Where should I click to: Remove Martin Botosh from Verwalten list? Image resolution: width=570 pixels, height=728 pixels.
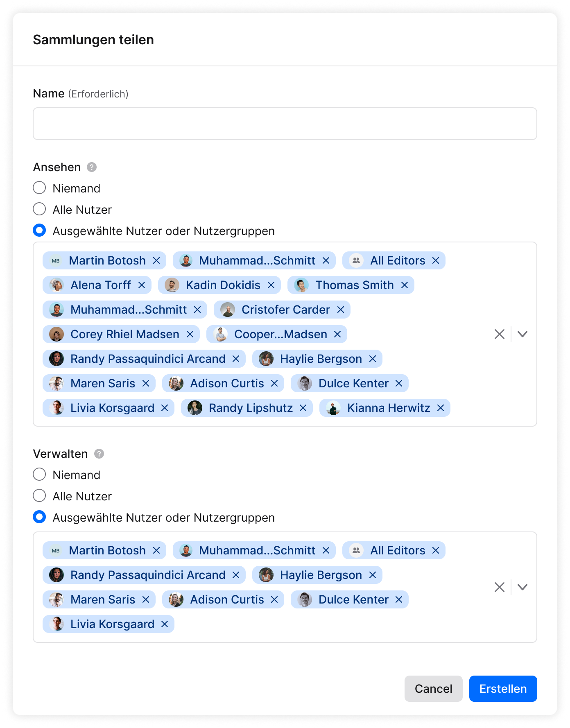(x=156, y=550)
